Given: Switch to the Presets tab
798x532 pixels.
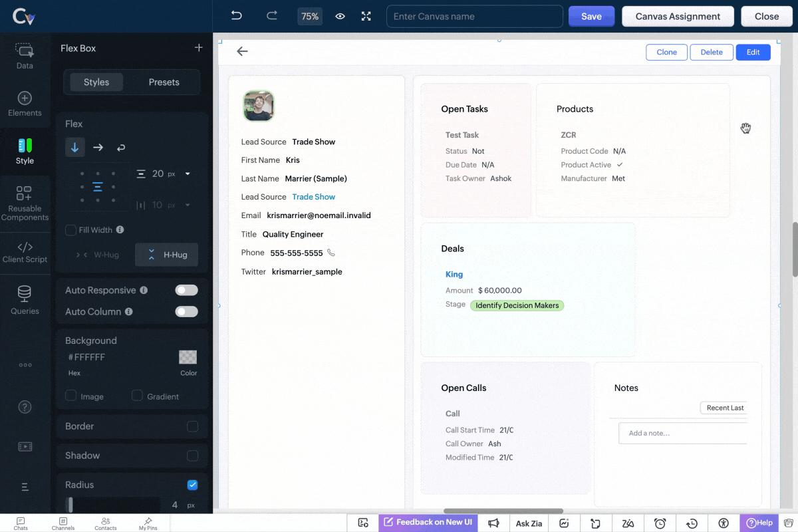Looking at the screenshot, I should tap(164, 82).
